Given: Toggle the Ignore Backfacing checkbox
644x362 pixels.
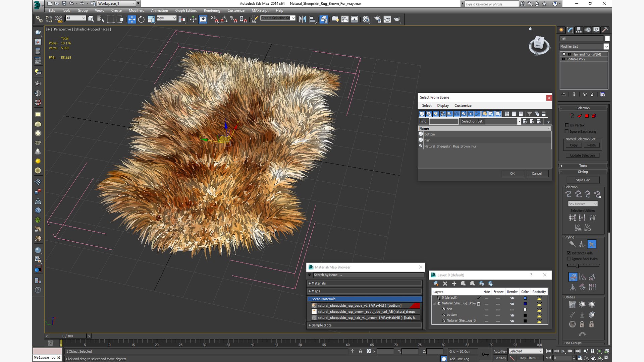Looking at the screenshot, I should [x=567, y=131].
